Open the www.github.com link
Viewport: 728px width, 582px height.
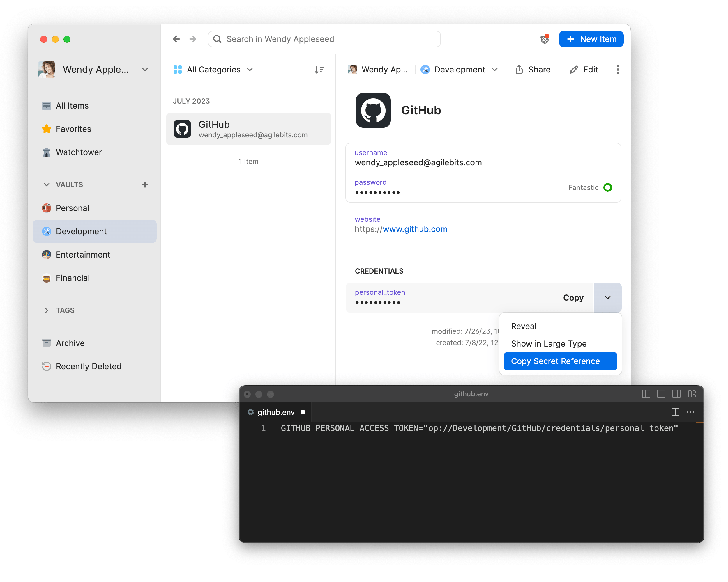point(415,229)
